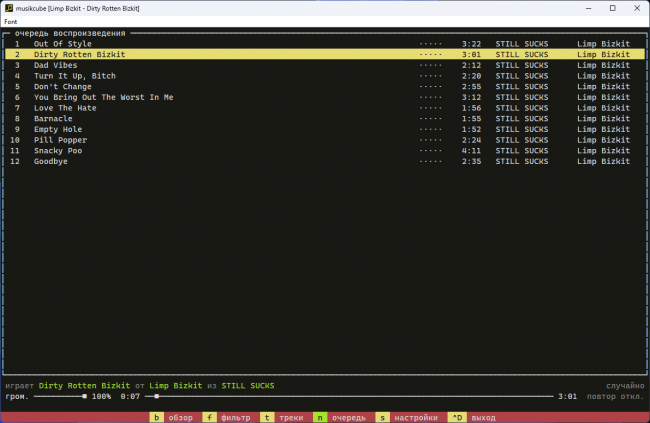
Task: Click the playback seek bar midpoint
Action: click(x=349, y=396)
